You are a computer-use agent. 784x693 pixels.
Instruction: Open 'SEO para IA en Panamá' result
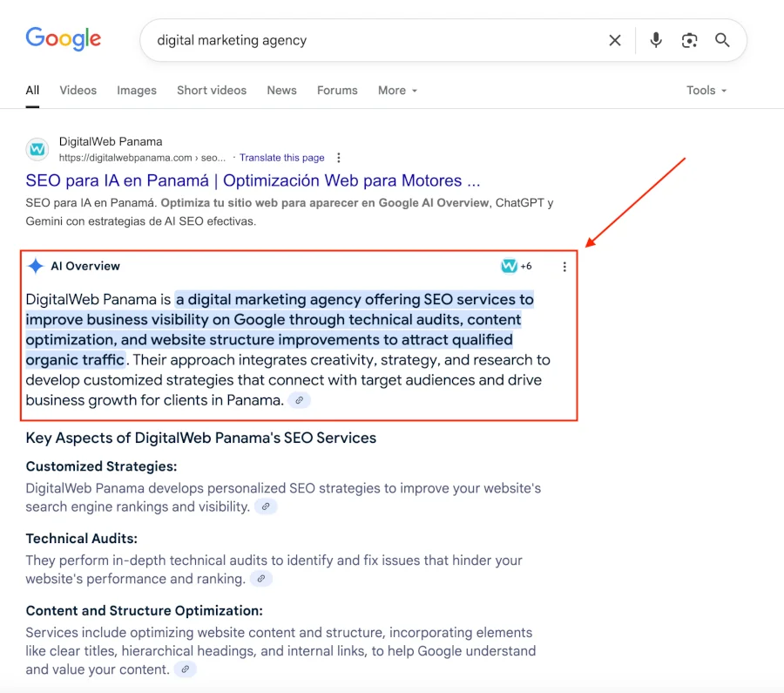[x=253, y=180]
